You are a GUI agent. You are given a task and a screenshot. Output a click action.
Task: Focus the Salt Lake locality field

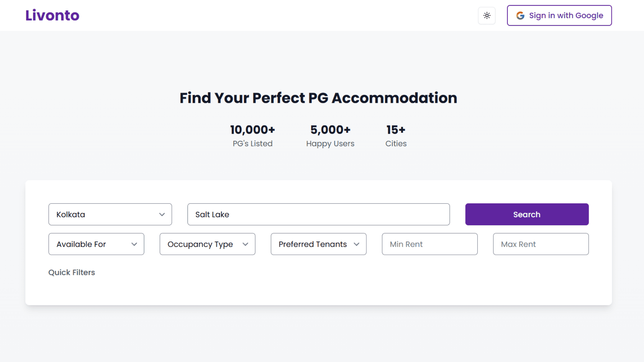coord(318,214)
